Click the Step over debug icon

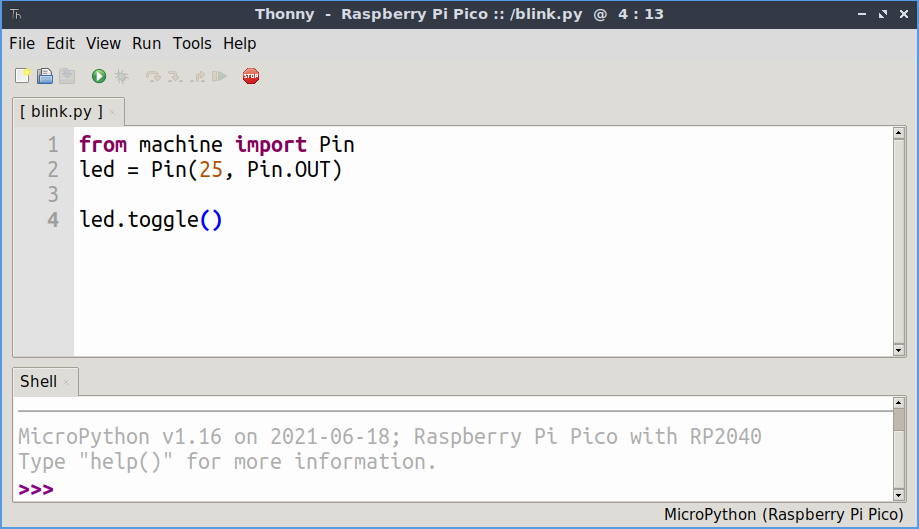(153, 76)
